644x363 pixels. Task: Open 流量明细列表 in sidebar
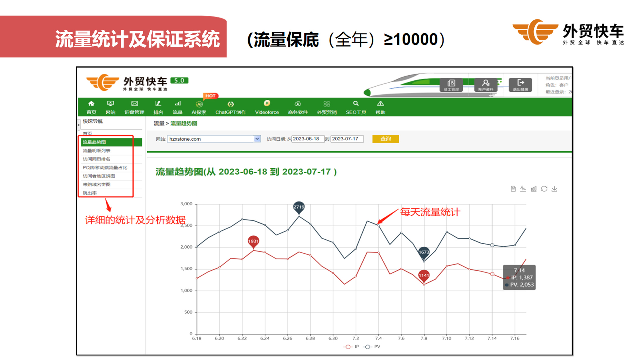(97, 151)
